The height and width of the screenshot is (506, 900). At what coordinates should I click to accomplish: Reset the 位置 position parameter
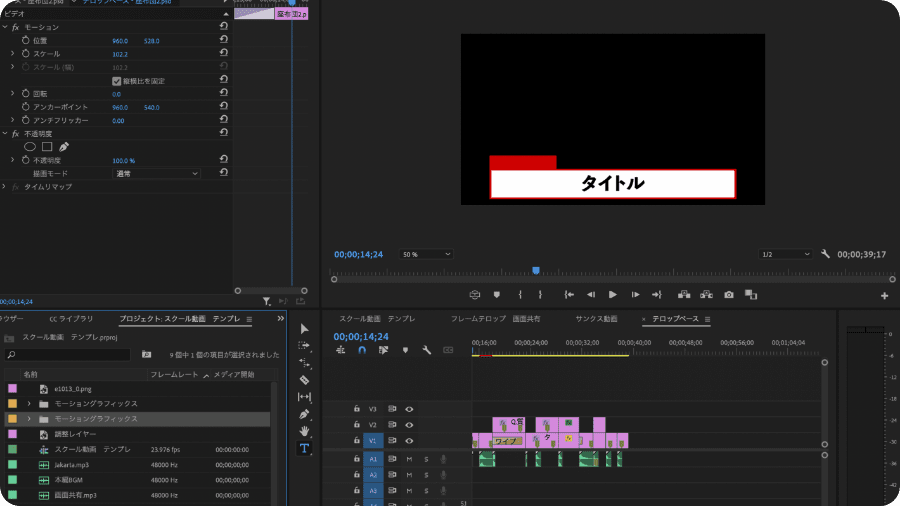[x=223, y=41]
